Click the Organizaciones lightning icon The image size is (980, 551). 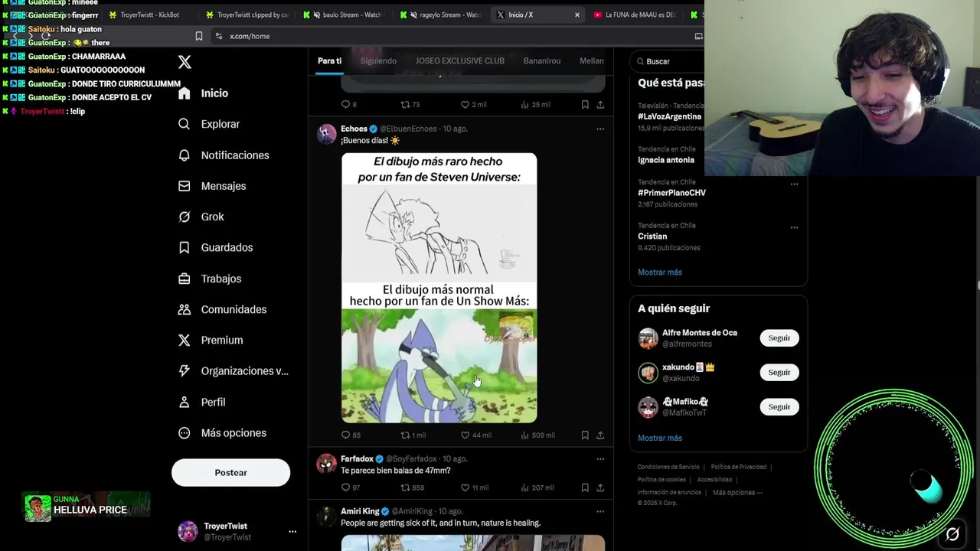[x=184, y=370]
